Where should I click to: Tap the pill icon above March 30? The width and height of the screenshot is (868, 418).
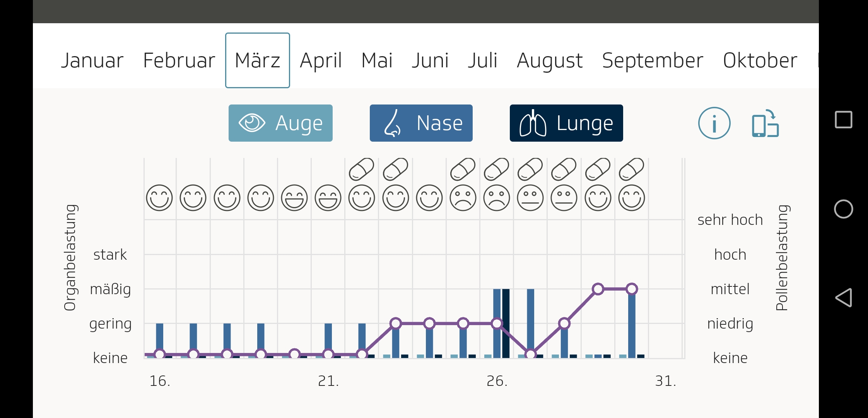pyautogui.click(x=632, y=170)
